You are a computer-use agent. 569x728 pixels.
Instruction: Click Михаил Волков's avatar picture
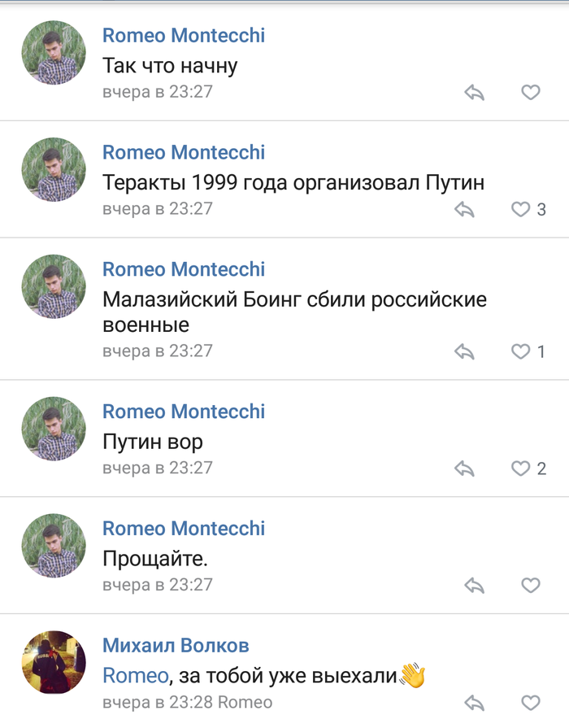click(54, 662)
